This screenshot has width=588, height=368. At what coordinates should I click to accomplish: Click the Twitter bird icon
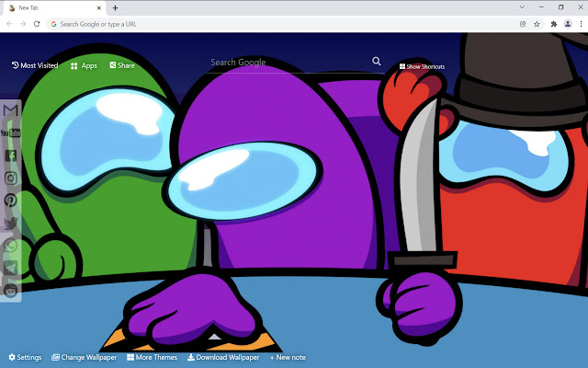[10, 223]
